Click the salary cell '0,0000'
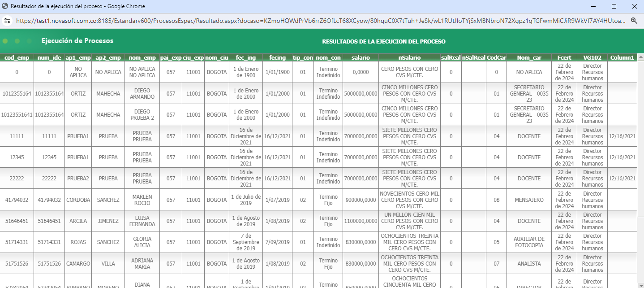The width and height of the screenshot is (644, 288). (x=361, y=72)
